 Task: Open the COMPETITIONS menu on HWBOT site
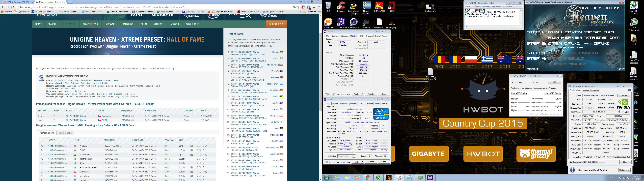coord(90,24)
